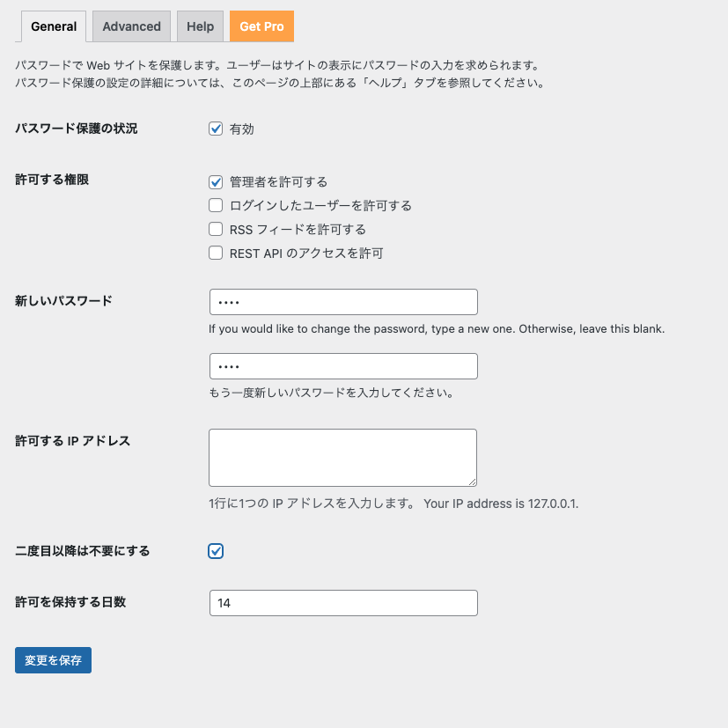The image size is (728, 728).
Task: Switch to the General tab
Action: click(54, 26)
